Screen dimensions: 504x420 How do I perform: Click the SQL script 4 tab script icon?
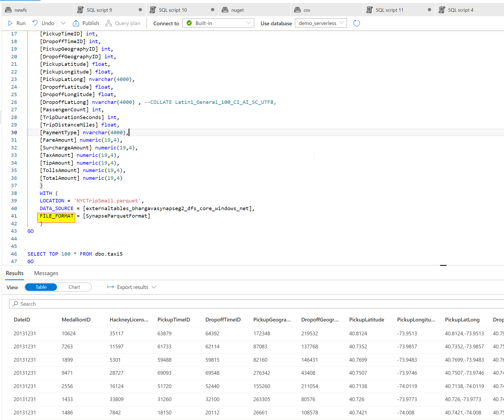[442, 10]
